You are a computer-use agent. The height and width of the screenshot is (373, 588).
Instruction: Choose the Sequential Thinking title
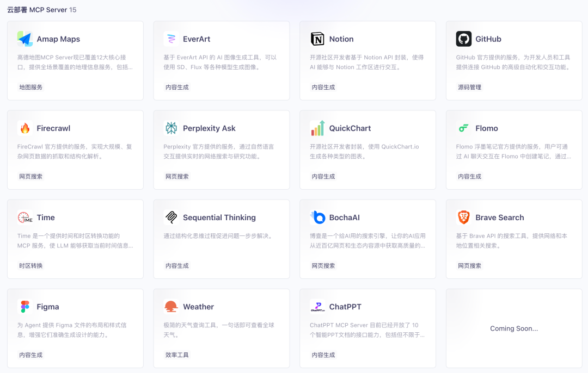click(x=219, y=217)
